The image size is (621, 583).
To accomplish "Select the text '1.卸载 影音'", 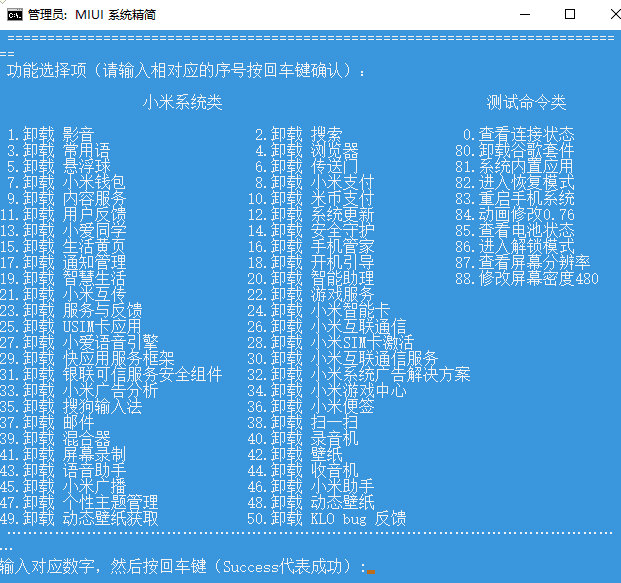I will pos(51,135).
